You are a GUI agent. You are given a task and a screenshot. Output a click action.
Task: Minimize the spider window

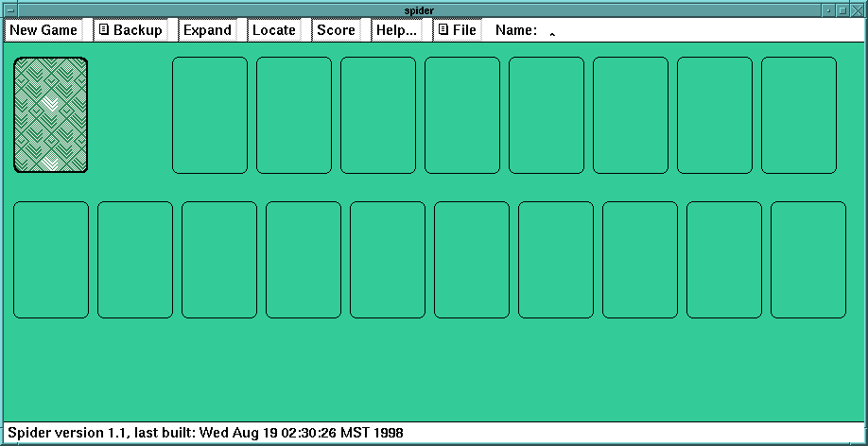[x=828, y=9]
